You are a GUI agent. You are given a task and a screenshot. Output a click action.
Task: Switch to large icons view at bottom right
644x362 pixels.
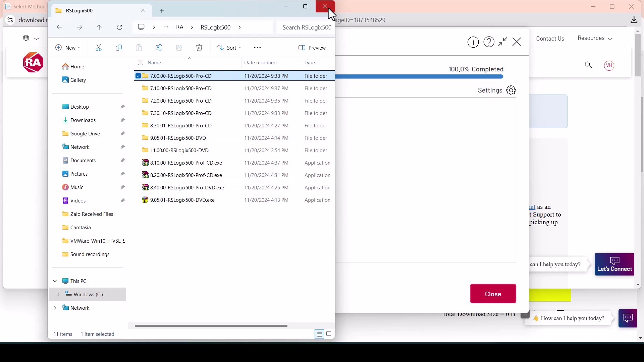tap(329, 334)
